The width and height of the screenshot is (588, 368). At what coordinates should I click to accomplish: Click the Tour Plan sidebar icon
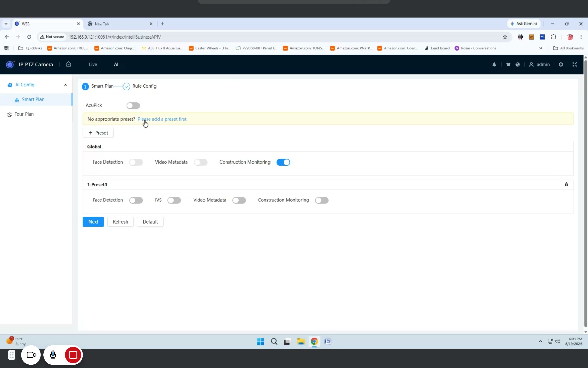click(10, 114)
